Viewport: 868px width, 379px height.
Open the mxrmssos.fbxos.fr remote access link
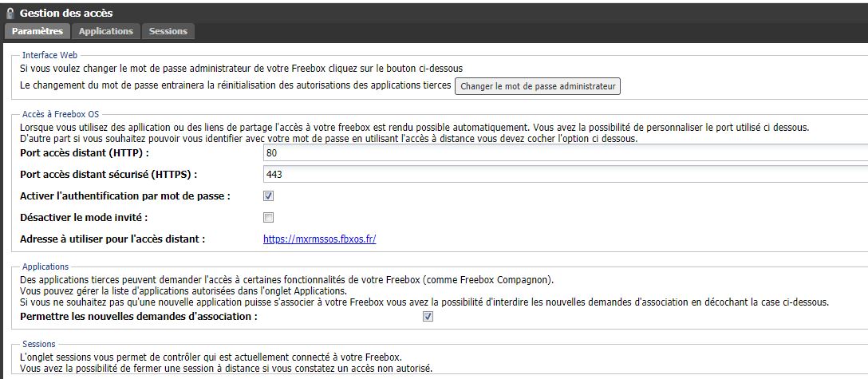click(319, 239)
